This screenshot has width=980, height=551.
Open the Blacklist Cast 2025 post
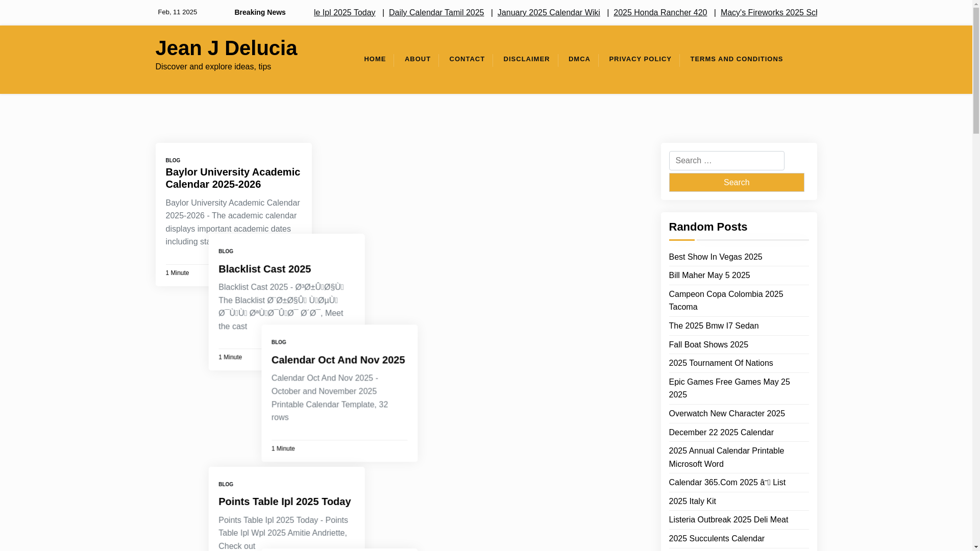[x=264, y=269]
